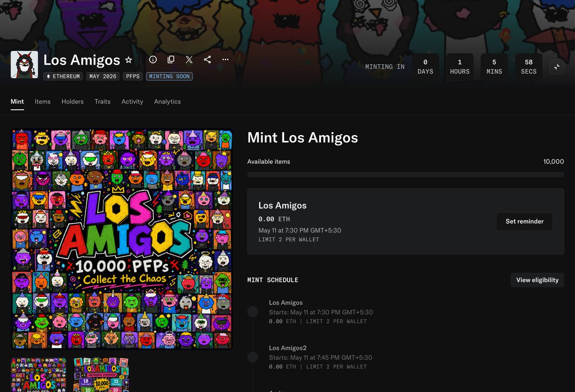This screenshot has width=575, height=392.
Task: Select the metadata overview thumbnail
Action: [x=101, y=375]
